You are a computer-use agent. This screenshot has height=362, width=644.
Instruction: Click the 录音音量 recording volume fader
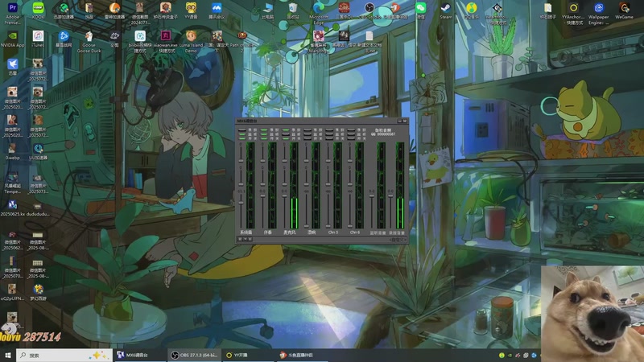click(x=390, y=195)
